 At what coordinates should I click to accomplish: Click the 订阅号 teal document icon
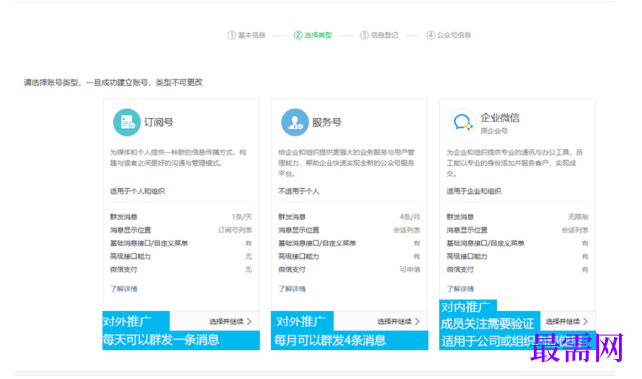(x=127, y=122)
